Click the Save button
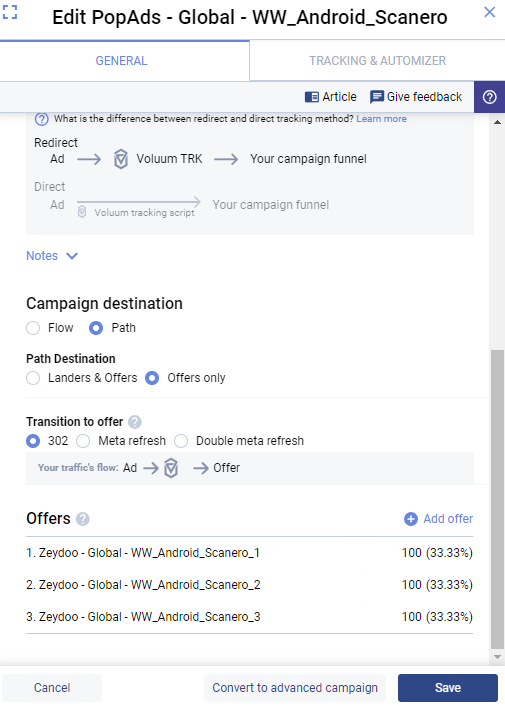 (448, 688)
